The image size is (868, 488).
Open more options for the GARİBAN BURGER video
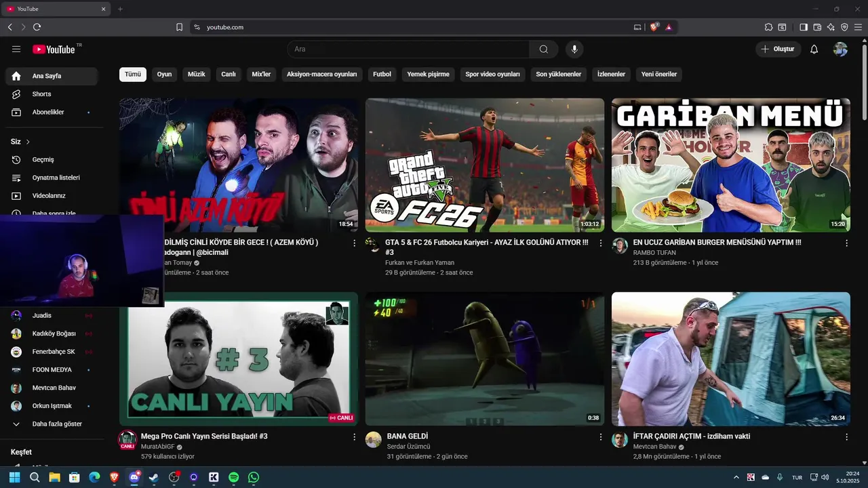[x=846, y=243]
